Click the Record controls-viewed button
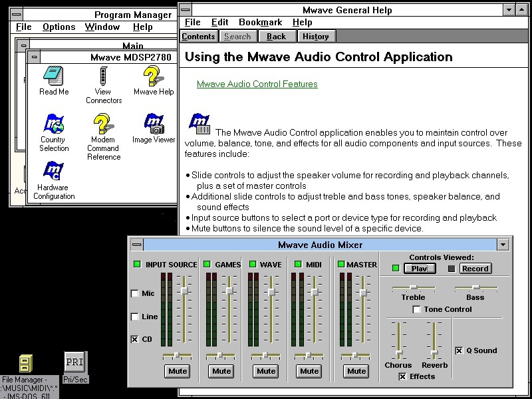532x399 pixels. [475, 269]
